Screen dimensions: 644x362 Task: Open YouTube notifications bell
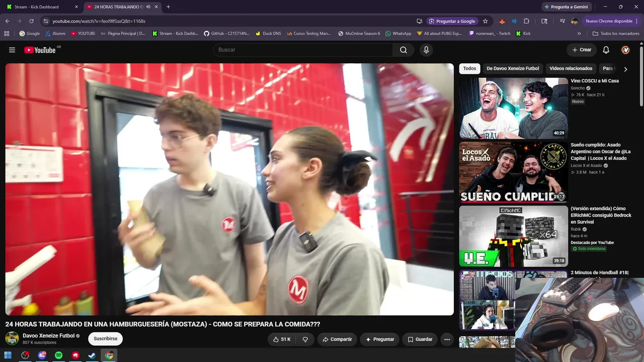click(606, 50)
